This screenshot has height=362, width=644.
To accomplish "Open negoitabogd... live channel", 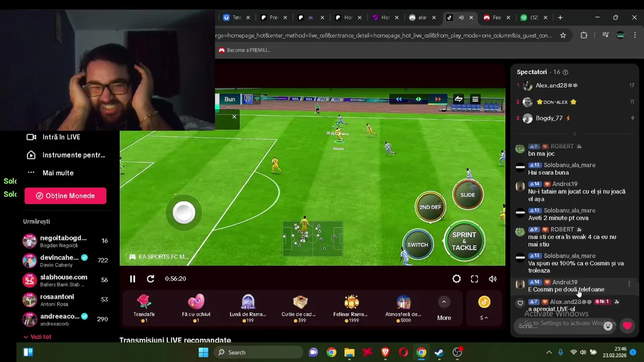I will coord(65,241).
